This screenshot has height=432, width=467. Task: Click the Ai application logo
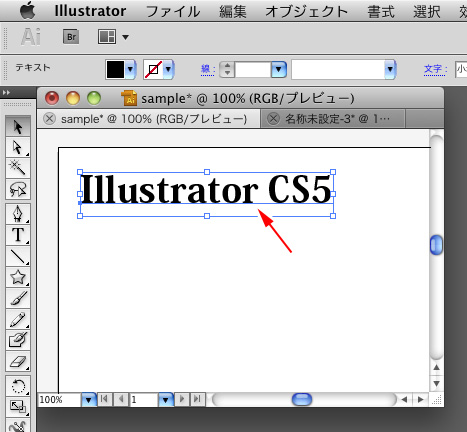[x=31, y=37]
